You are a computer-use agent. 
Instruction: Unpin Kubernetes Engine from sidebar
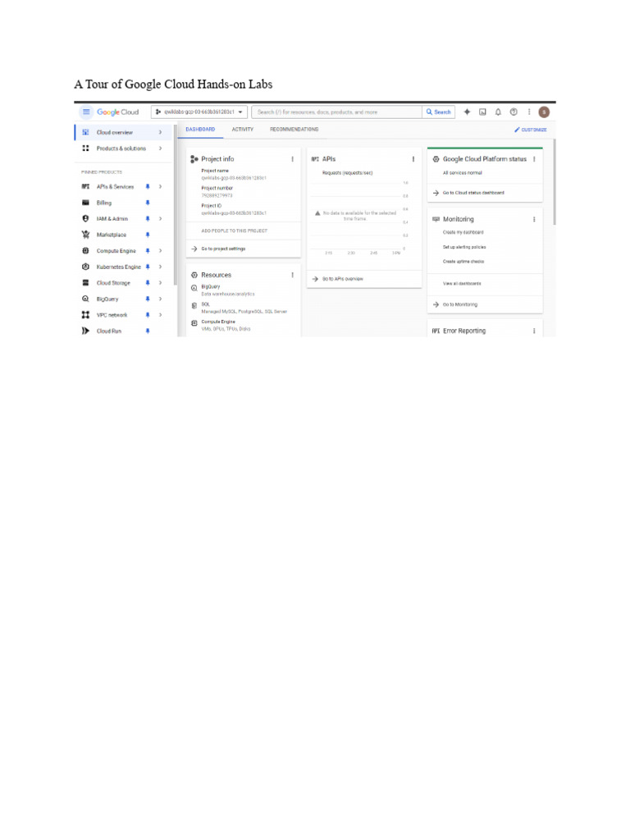148,267
